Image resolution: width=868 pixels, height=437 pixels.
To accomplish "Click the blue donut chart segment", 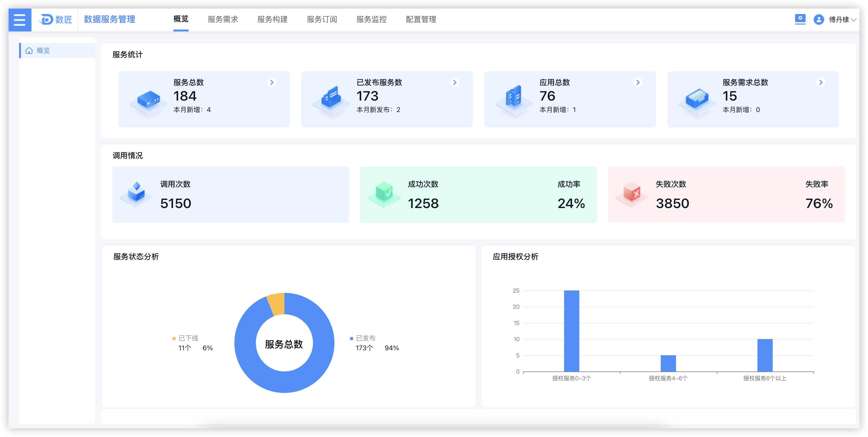I will pos(284,381).
